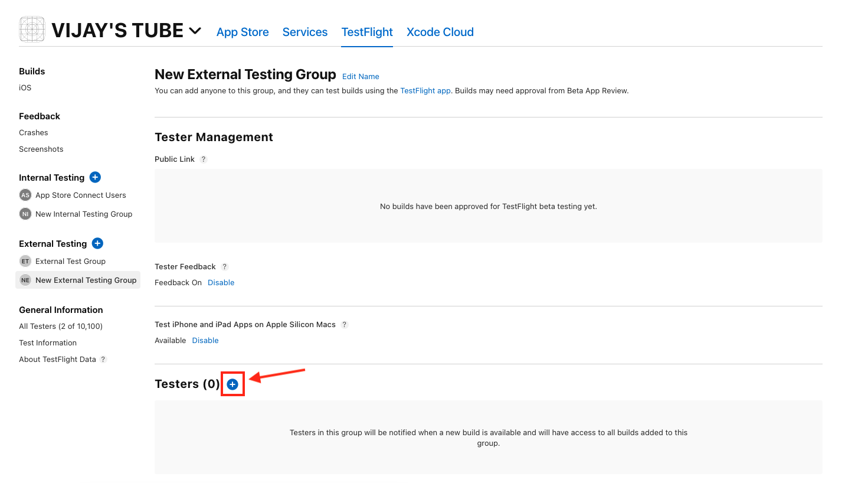The height and width of the screenshot is (483, 868).
Task: Click the AS avatar badge
Action: pyautogui.click(x=25, y=195)
